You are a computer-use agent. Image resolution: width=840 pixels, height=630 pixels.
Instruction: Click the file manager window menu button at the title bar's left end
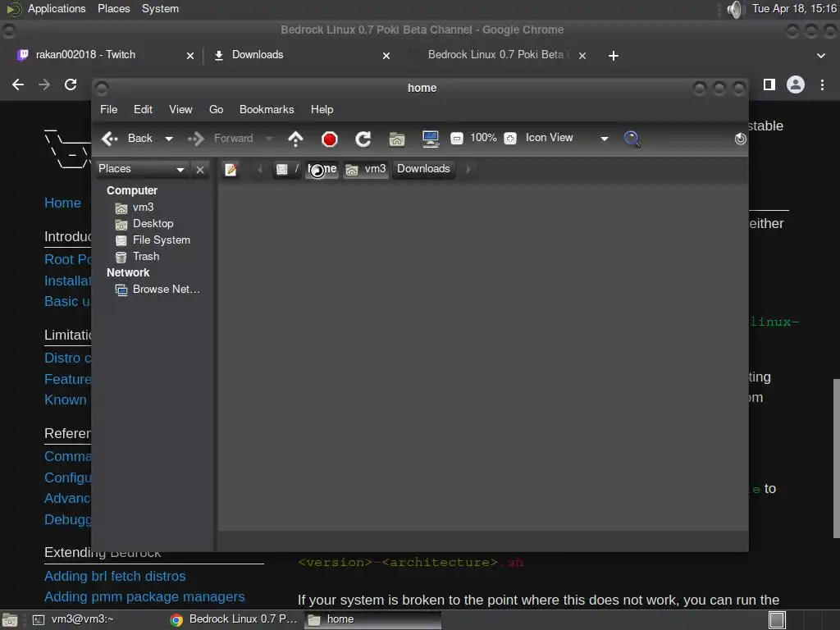pyautogui.click(x=102, y=89)
